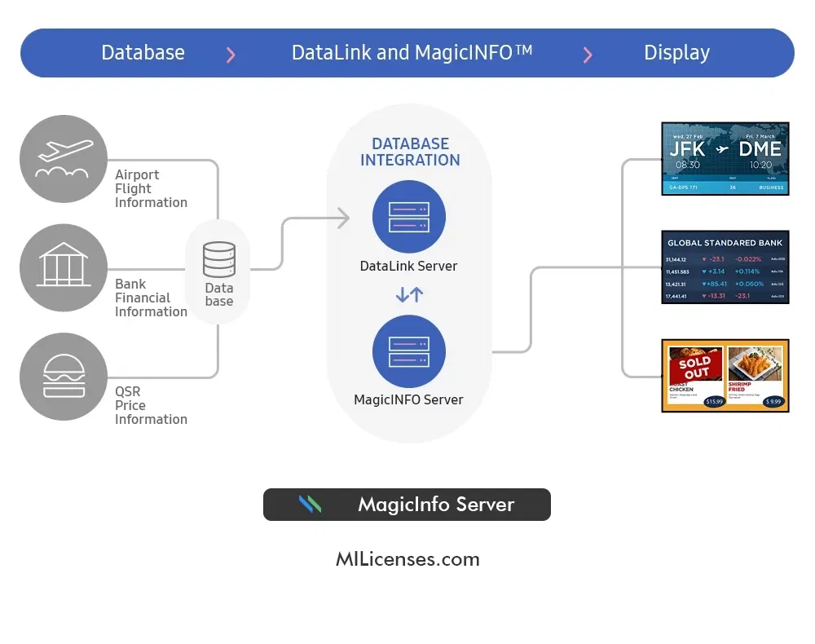The height and width of the screenshot is (644, 815).
Task: Click the database cylinder icon
Action: pyautogui.click(x=218, y=259)
